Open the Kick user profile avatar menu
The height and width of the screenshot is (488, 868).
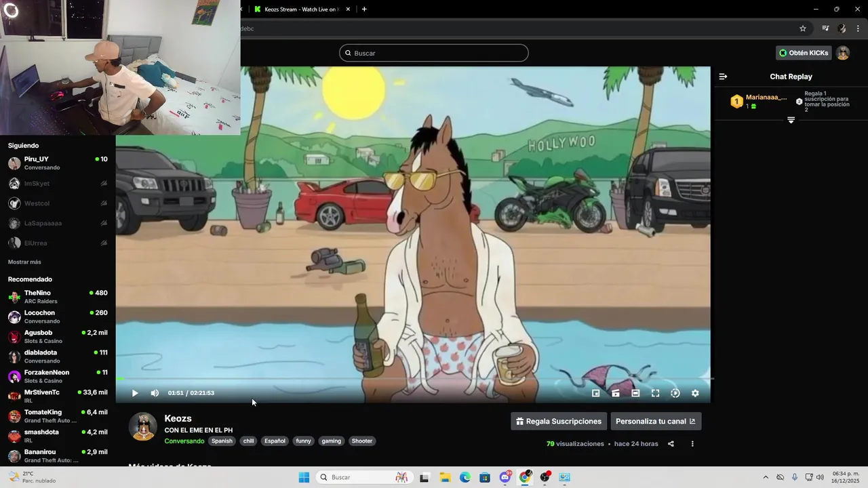click(x=843, y=53)
